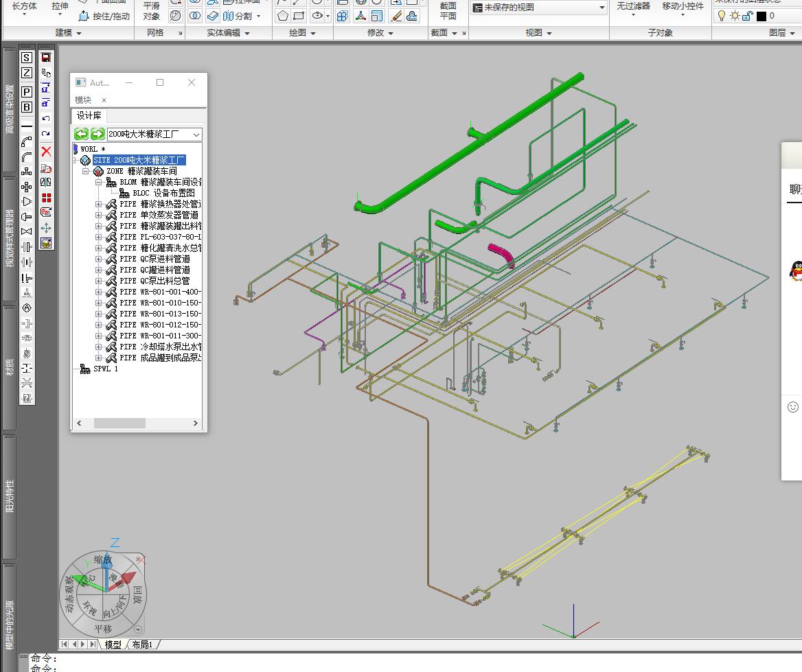Open the 200吨大米糖浆工厂 dropdown
The image size is (802, 672).
click(x=196, y=135)
